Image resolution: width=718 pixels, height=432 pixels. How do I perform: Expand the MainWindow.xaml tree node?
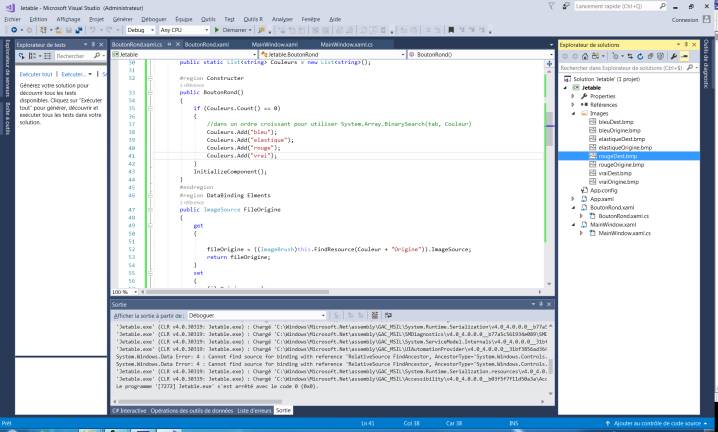coord(574,225)
